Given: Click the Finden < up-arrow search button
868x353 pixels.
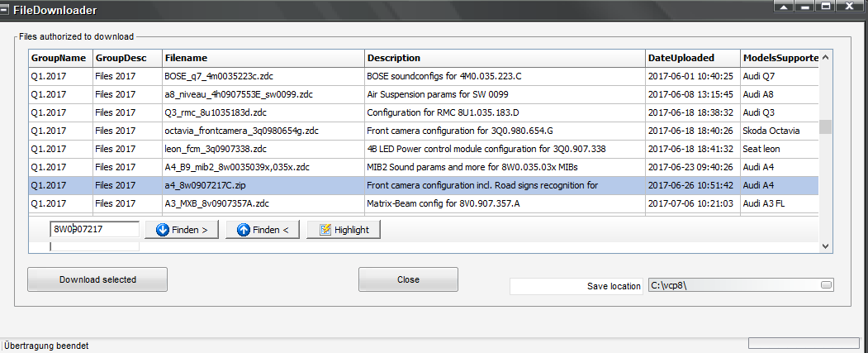Looking at the screenshot, I should click(263, 230).
